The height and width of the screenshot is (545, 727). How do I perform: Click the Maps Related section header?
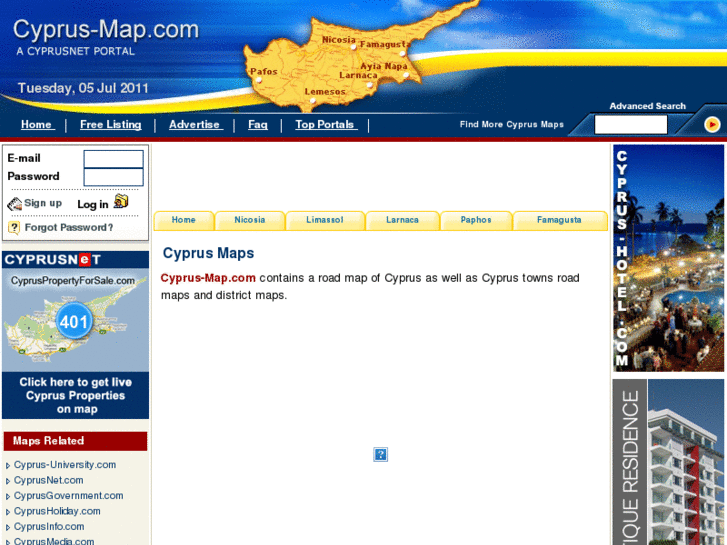coord(75,441)
